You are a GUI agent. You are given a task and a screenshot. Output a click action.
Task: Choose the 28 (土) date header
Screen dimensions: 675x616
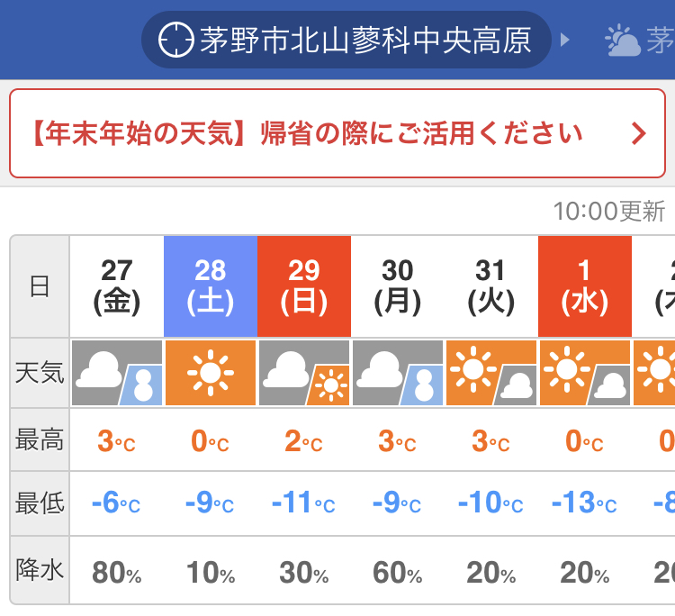pos(211,286)
